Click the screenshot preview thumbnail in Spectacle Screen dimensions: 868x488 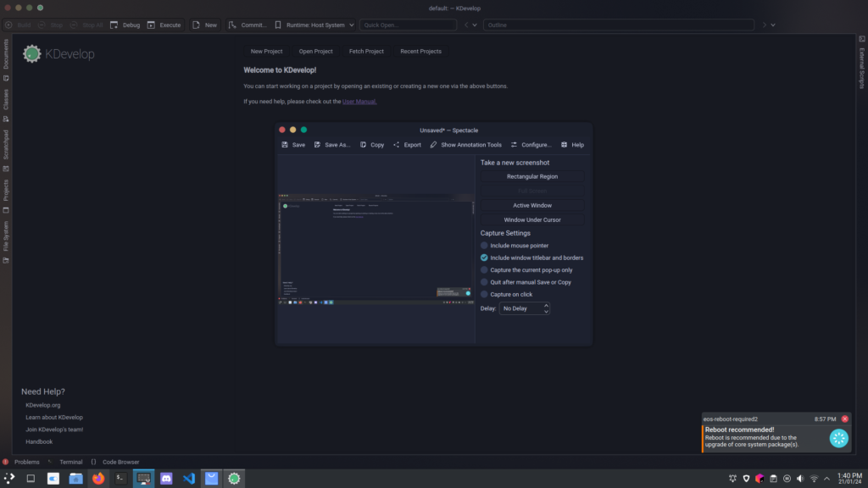[x=376, y=250]
